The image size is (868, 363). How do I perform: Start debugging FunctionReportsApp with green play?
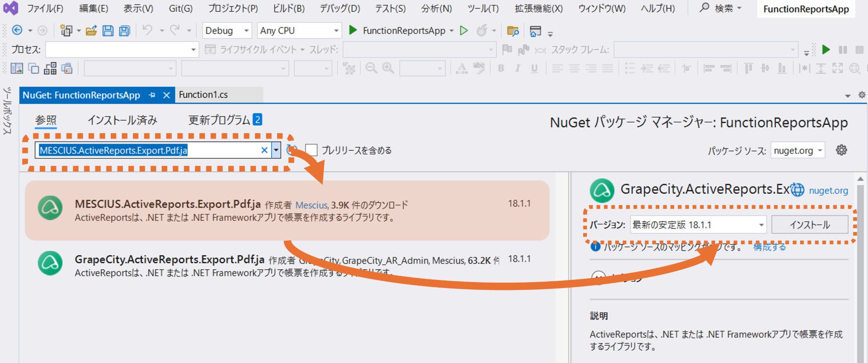click(x=353, y=30)
